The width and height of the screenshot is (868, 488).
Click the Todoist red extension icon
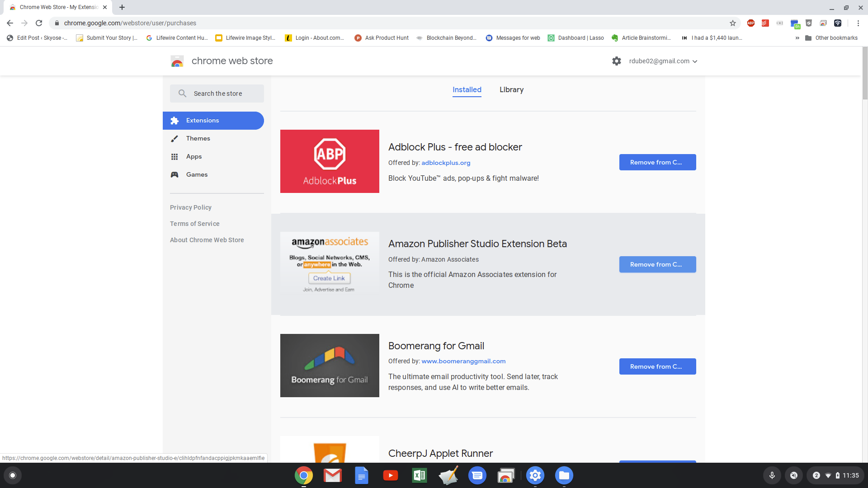coord(765,23)
